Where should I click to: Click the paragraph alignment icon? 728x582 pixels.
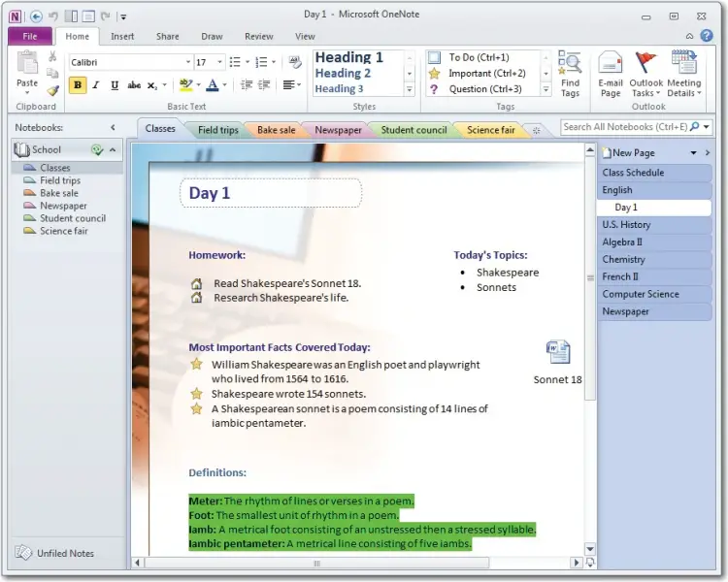pyautogui.click(x=289, y=85)
